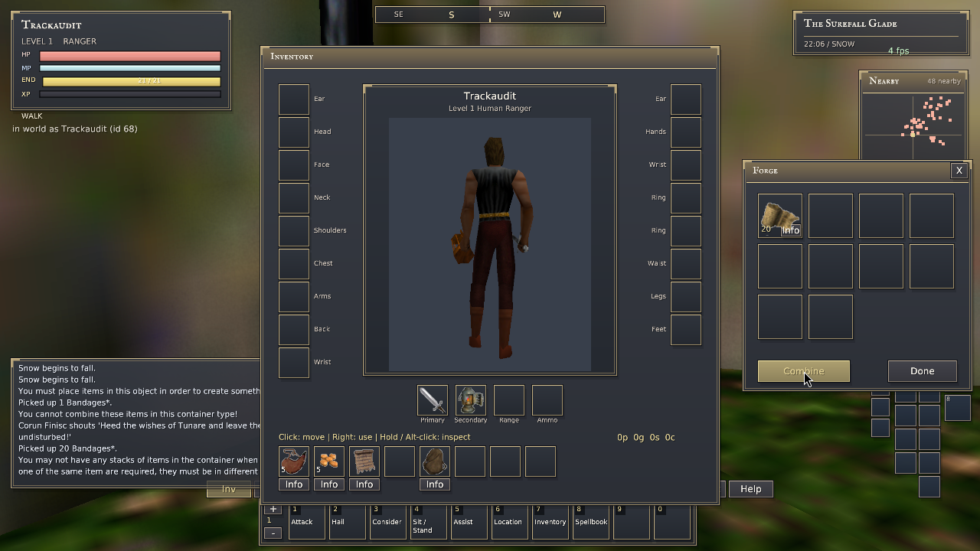Select the Neck equipment slot
Viewport: 980px width, 551px height.
294,198
